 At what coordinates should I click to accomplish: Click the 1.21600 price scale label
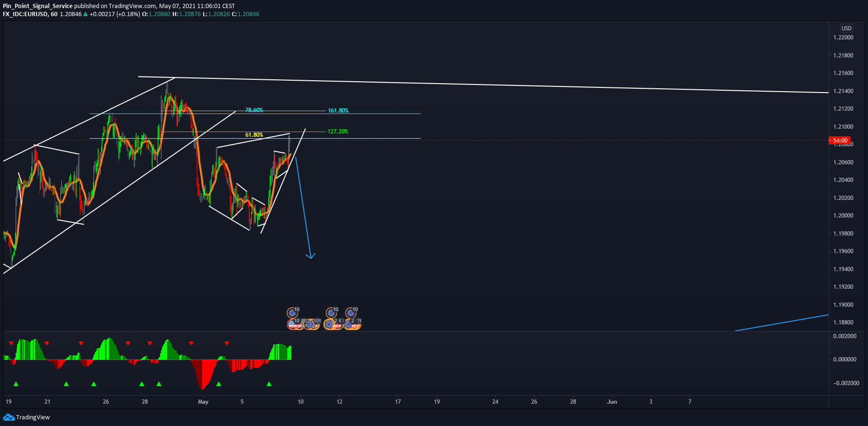click(x=843, y=73)
